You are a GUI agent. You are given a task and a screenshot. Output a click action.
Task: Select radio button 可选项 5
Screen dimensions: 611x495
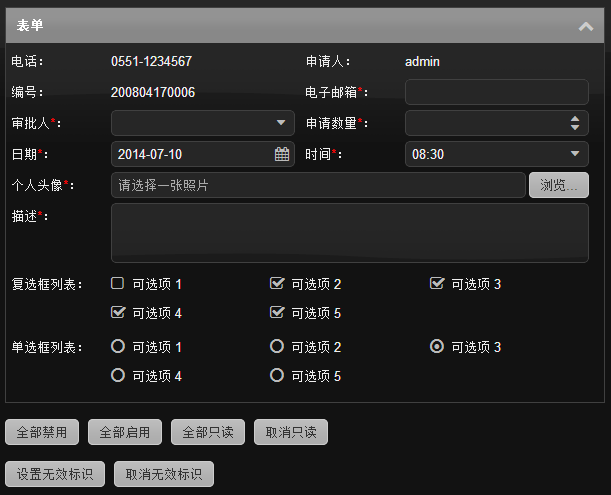277,375
